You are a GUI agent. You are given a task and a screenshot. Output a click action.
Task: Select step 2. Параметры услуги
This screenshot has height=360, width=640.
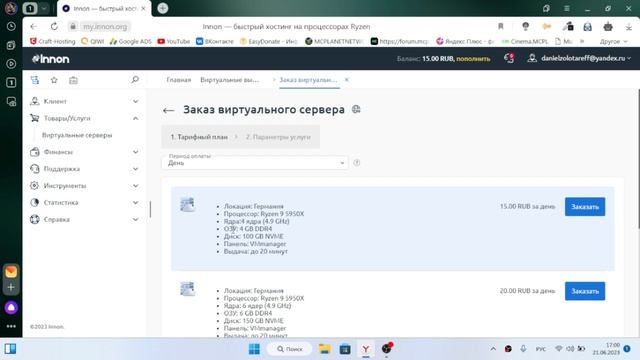tap(278, 137)
